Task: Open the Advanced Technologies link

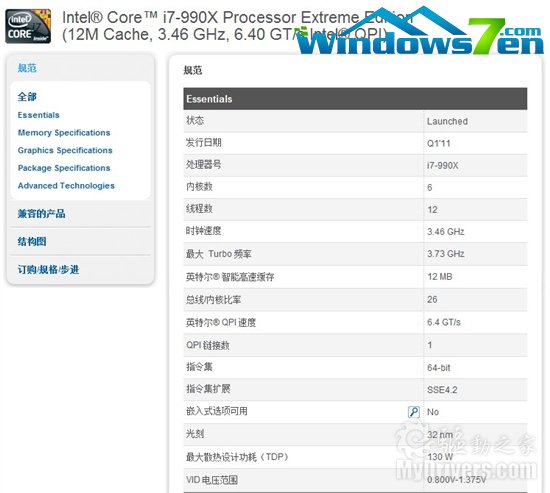Action: tap(66, 186)
